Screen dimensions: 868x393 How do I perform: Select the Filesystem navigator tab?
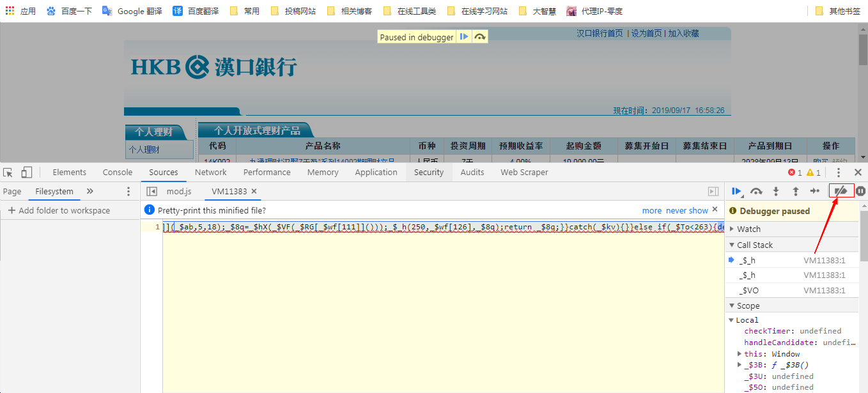pyautogui.click(x=54, y=191)
